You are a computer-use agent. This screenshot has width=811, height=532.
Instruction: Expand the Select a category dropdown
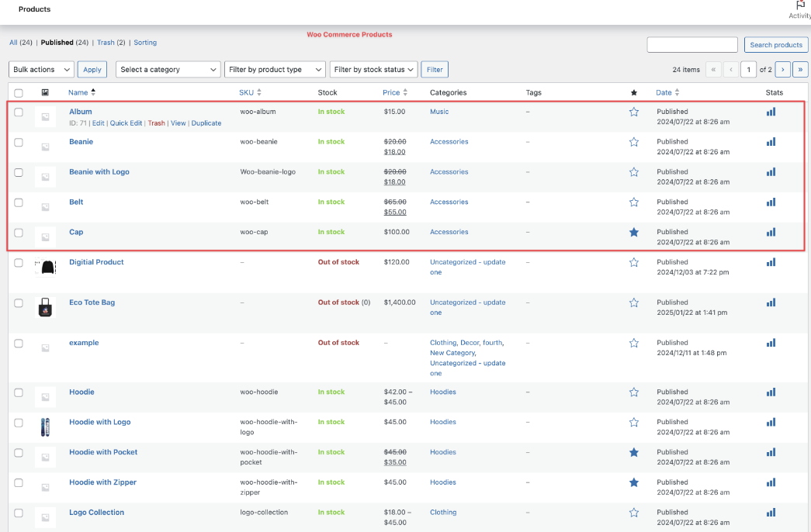[x=168, y=70]
